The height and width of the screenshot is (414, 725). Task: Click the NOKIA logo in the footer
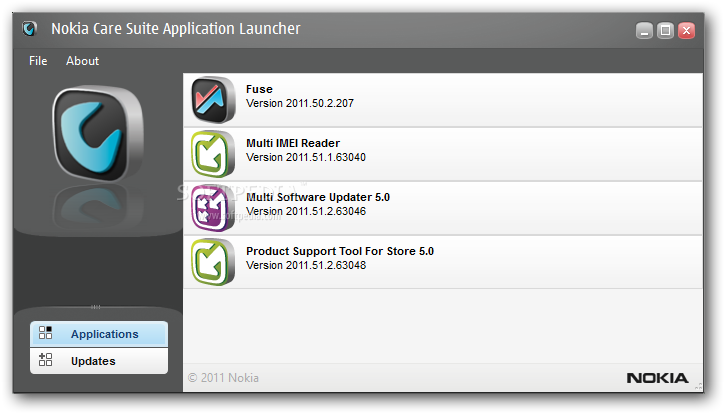(657, 378)
